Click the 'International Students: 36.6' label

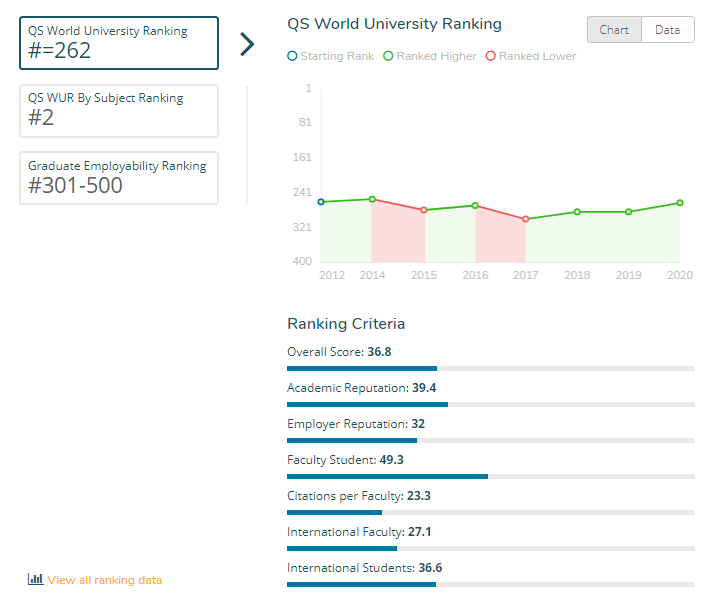(x=364, y=568)
